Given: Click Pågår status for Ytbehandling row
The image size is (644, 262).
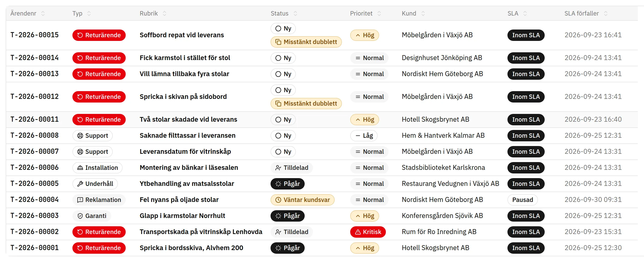Looking at the screenshot, I should pos(288,184).
